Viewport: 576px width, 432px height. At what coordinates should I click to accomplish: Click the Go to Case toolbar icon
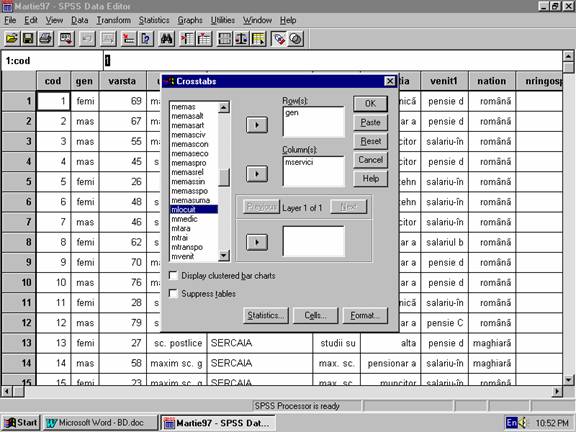128,39
